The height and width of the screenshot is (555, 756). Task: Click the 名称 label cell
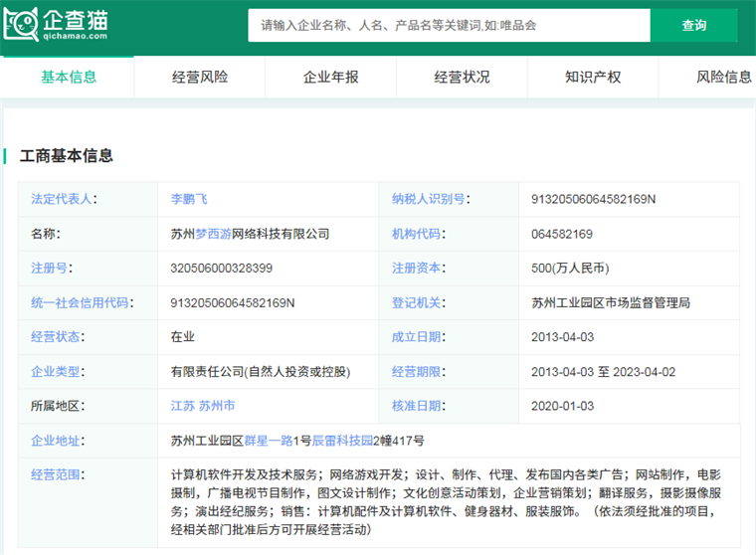pos(89,234)
